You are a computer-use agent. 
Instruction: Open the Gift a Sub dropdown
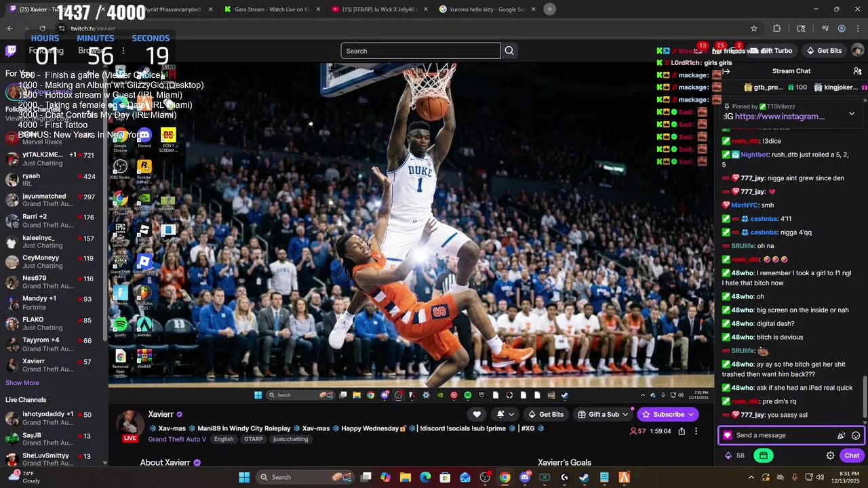tap(602, 414)
